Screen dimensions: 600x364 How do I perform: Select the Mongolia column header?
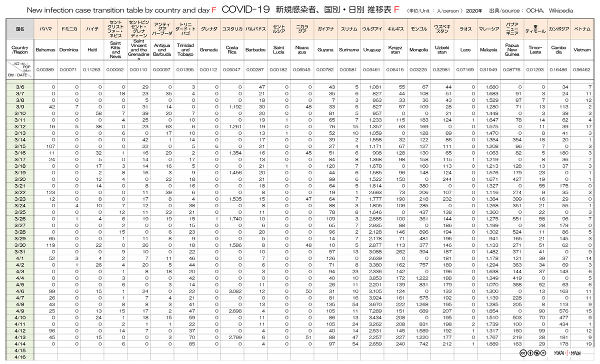418,50
